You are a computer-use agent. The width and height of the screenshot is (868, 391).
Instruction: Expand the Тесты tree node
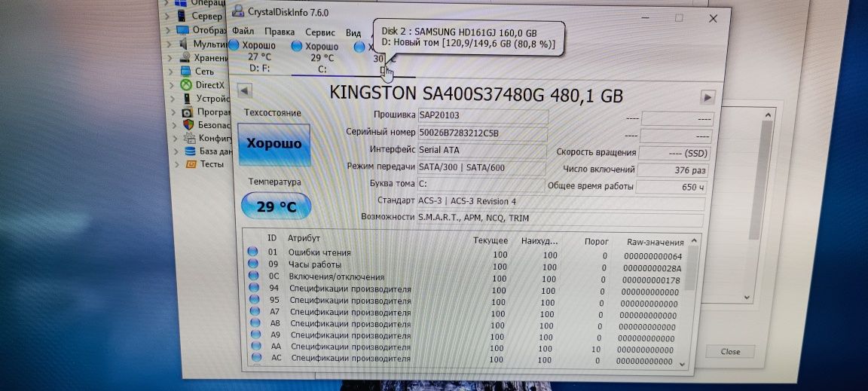point(177,164)
